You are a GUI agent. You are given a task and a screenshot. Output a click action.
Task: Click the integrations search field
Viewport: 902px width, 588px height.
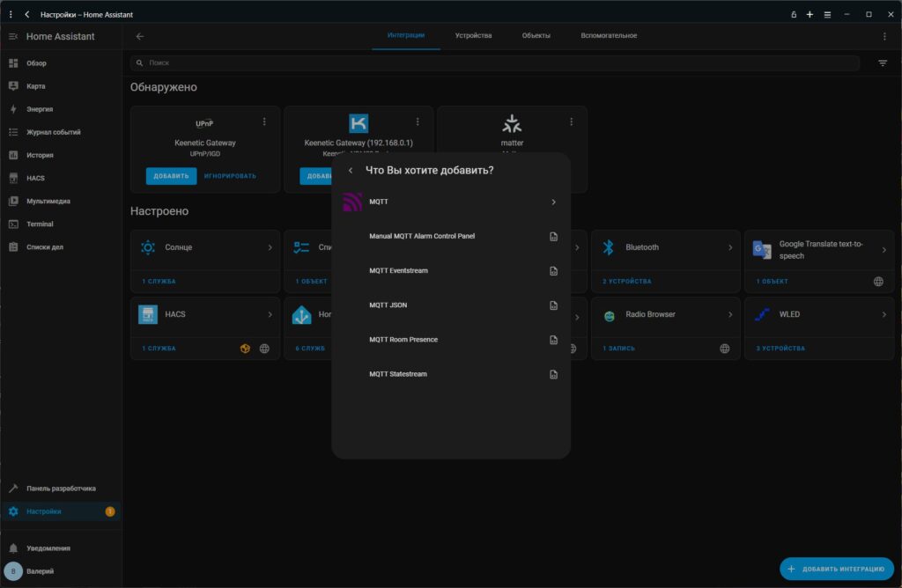[493, 63]
